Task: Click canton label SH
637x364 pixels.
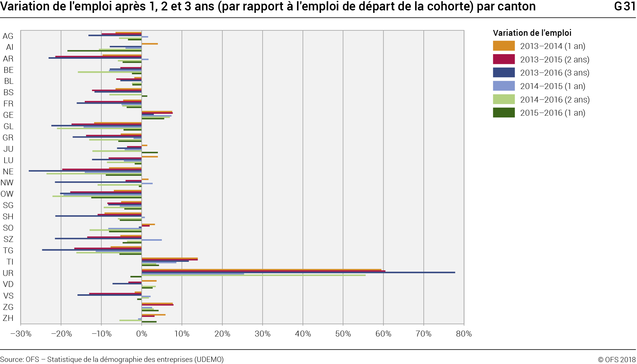Action: pyautogui.click(x=8, y=217)
